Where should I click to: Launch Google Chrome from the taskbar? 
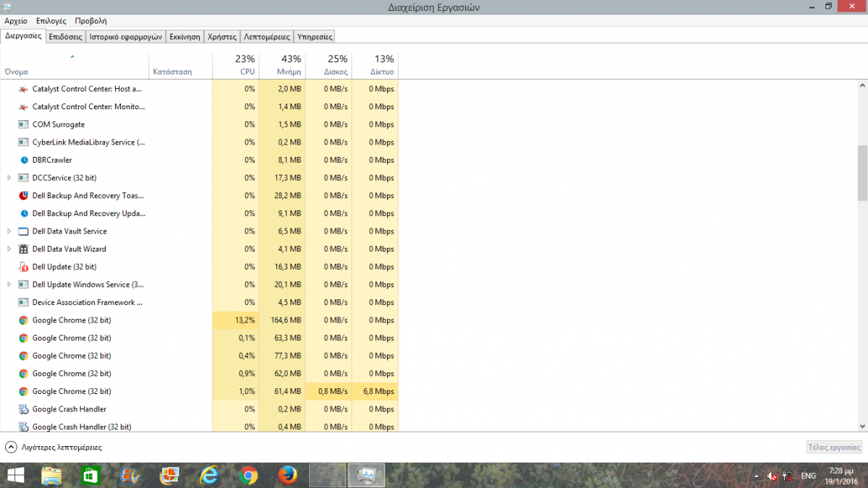pyautogui.click(x=249, y=475)
